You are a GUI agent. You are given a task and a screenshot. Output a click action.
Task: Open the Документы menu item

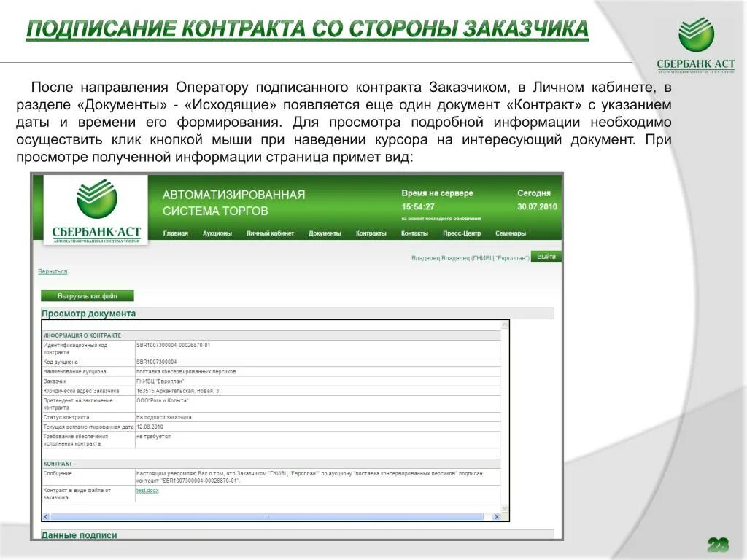coord(325,233)
